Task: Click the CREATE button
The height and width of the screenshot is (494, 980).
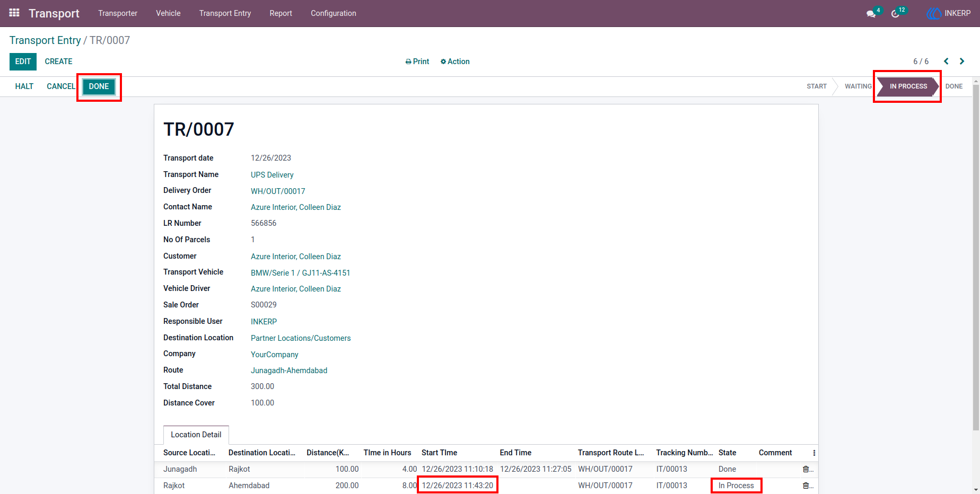Action: tap(58, 61)
